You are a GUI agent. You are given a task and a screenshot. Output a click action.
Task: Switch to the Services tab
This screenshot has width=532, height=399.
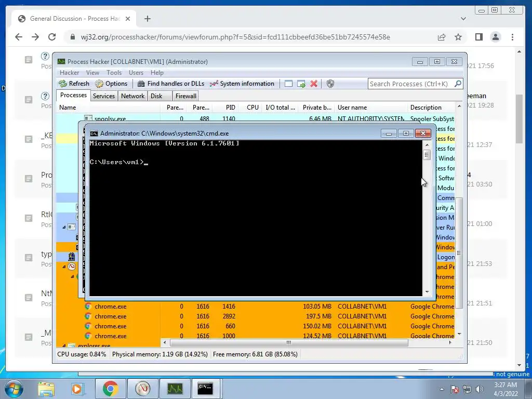pos(104,96)
